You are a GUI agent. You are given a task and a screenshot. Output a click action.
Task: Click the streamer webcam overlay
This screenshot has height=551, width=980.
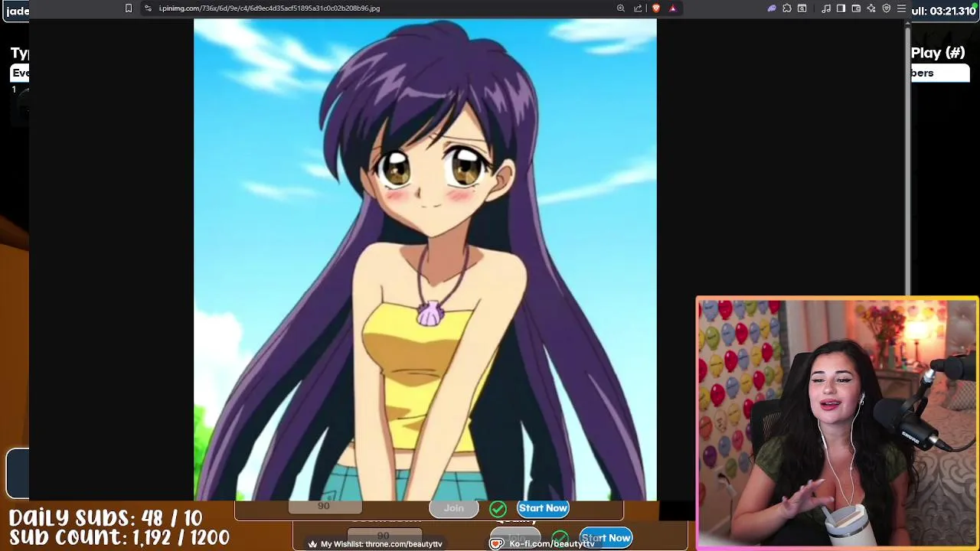click(x=838, y=423)
